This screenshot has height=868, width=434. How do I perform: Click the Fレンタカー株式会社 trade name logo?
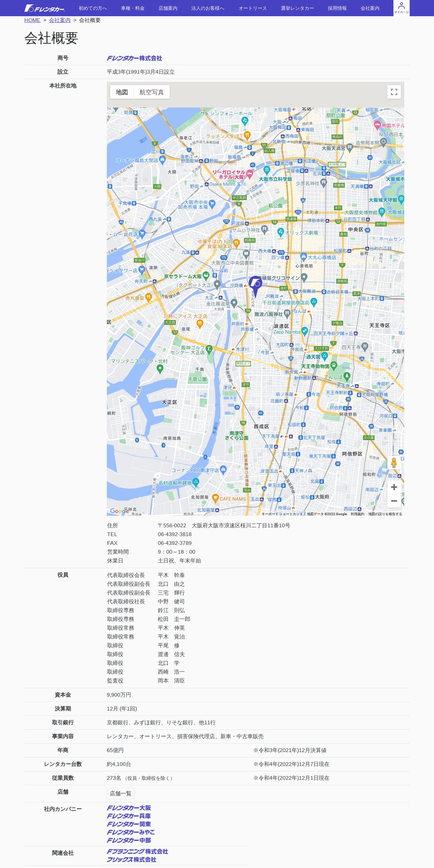pos(135,58)
